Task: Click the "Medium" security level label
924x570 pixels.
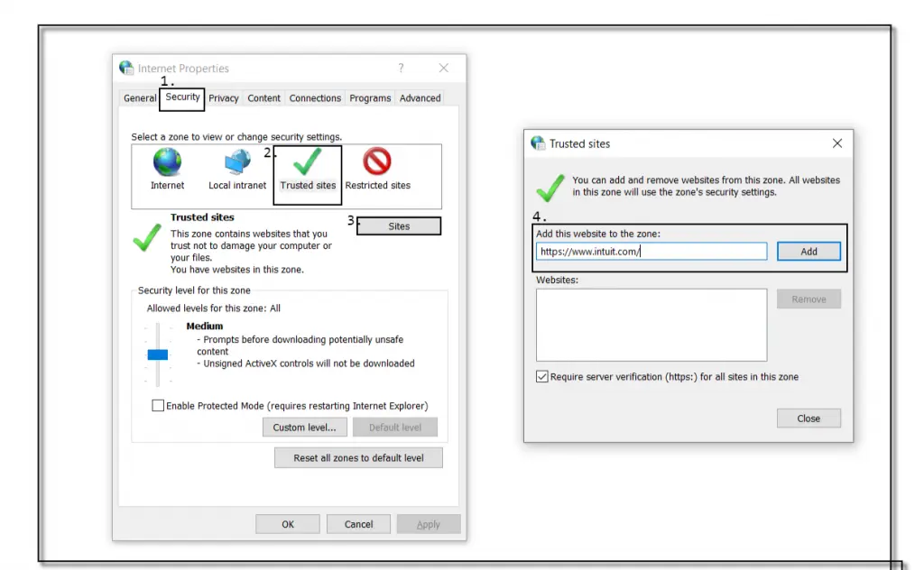Action: [x=205, y=326]
